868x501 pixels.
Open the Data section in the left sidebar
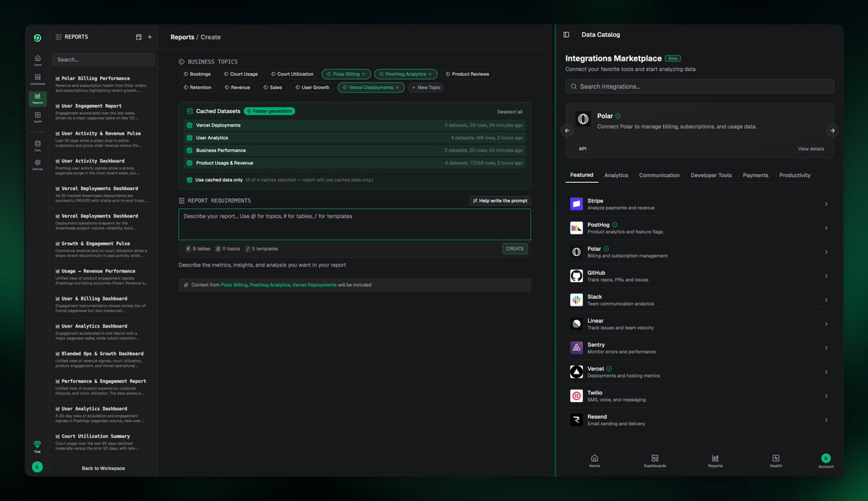point(38,145)
